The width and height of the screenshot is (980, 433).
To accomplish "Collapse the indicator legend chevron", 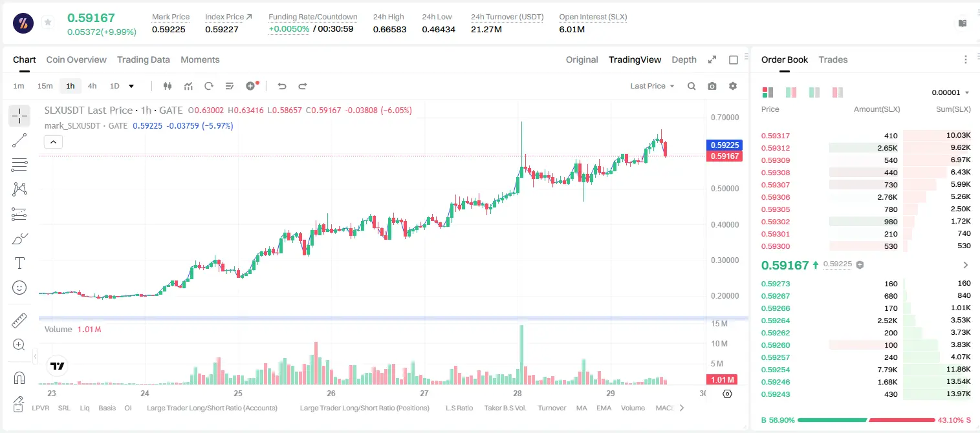I will pyautogui.click(x=53, y=142).
